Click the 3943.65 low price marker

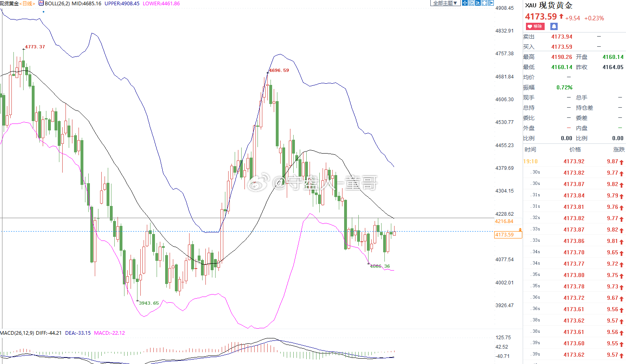point(149,303)
